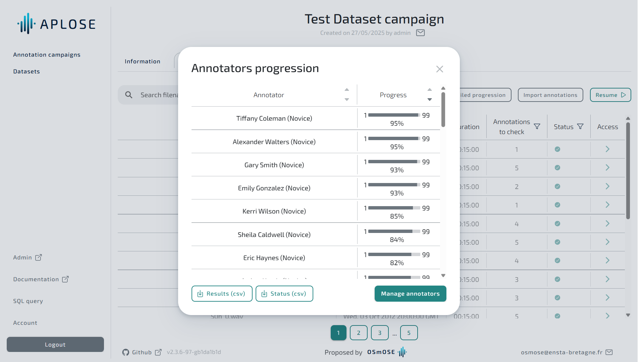Click the mail icon next to admin

(x=420, y=33)
